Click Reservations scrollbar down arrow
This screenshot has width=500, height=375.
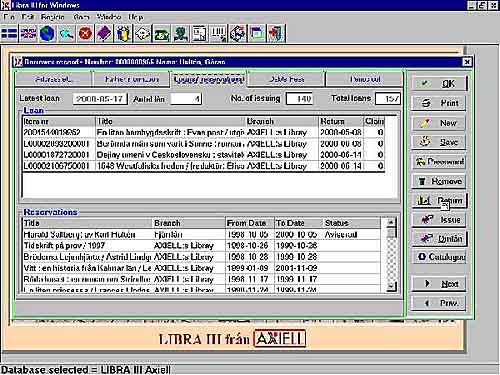392,286
